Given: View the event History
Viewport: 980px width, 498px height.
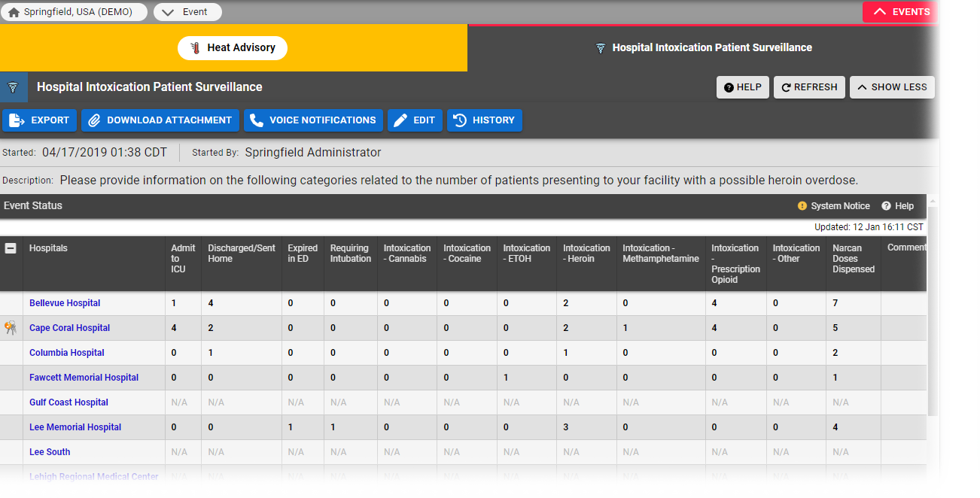Looking at the screenshot, I should coord(484,120).
